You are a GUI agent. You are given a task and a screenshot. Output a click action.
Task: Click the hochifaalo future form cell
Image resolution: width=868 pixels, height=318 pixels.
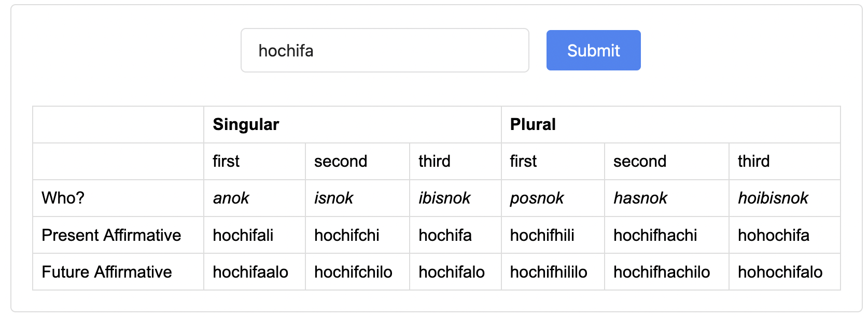click(250, 272)
